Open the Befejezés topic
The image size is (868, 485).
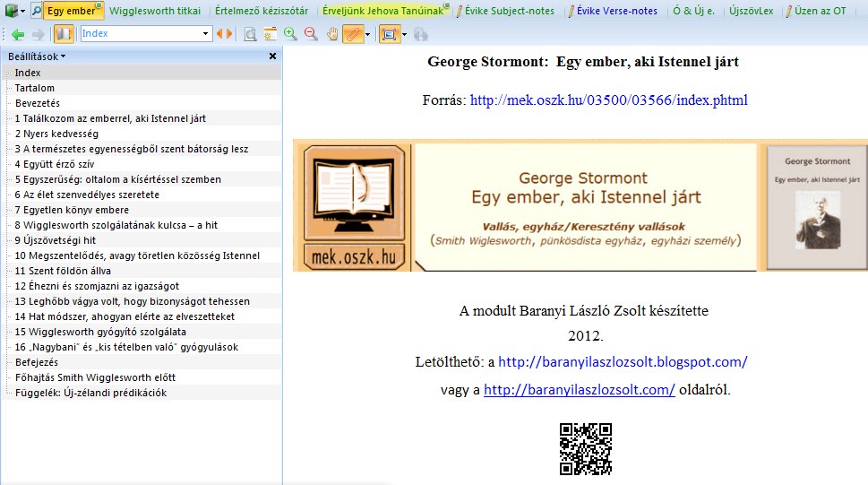[x=37, y=362]
